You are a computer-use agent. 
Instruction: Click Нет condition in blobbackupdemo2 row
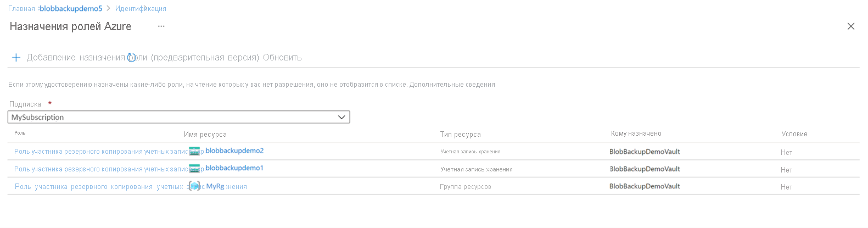pyautogui.click(x=786, y=153)
